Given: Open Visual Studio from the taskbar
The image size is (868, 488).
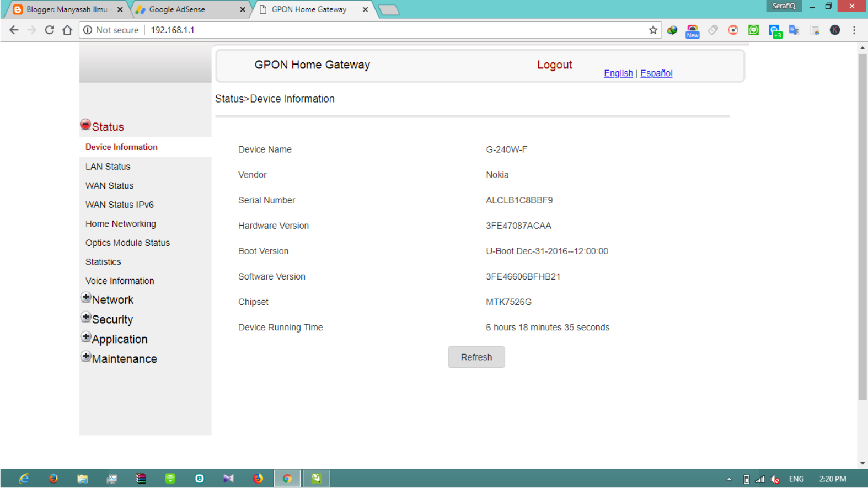Looking at the screenshot, I should pos(228,479).
